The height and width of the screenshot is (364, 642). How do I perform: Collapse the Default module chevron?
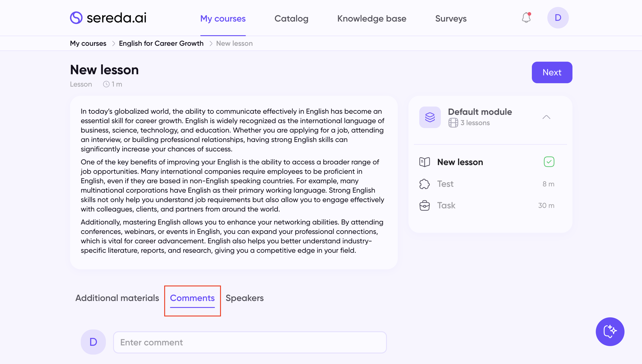[546, 117]
